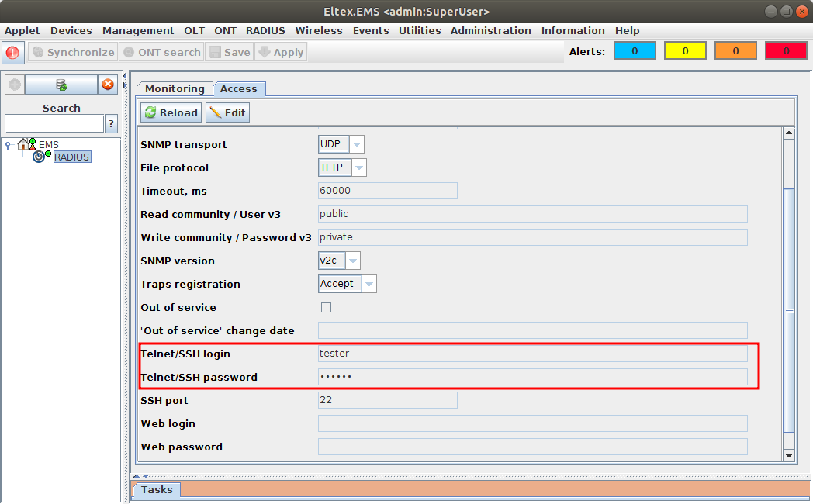Click the orange alerts counter
This screenshot has height=504, width=813.
(735, 50)
